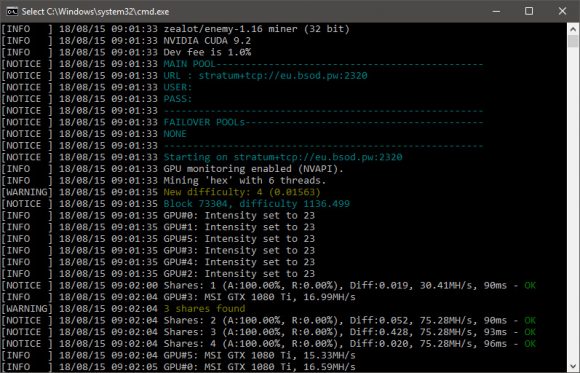Click 'GPU#3: MSI GTX 1080 Ti, 16.99MH/s' line

click(x=259, y=297)
